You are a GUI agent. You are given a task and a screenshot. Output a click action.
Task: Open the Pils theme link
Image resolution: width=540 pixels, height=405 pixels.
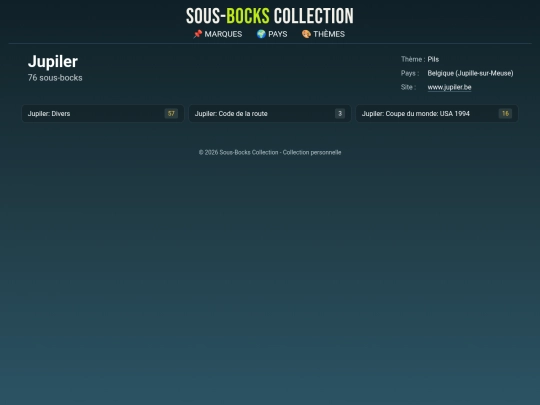click(433, 59)
